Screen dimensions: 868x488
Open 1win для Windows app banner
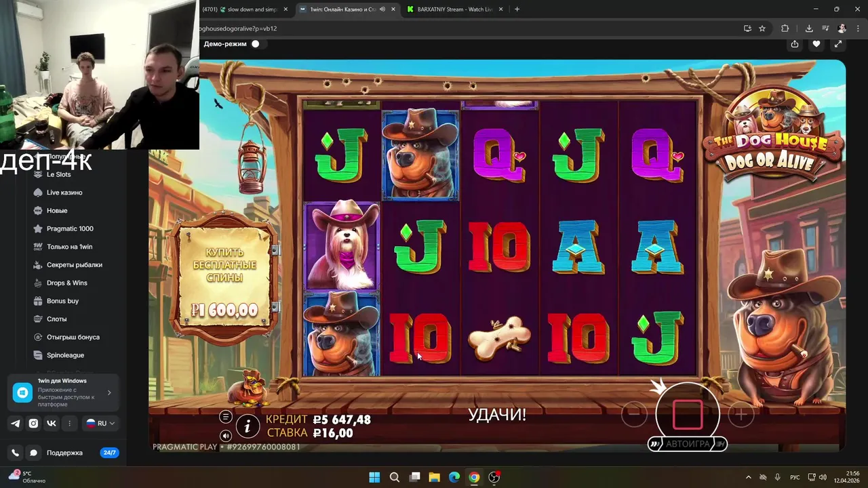coord(63,392)
